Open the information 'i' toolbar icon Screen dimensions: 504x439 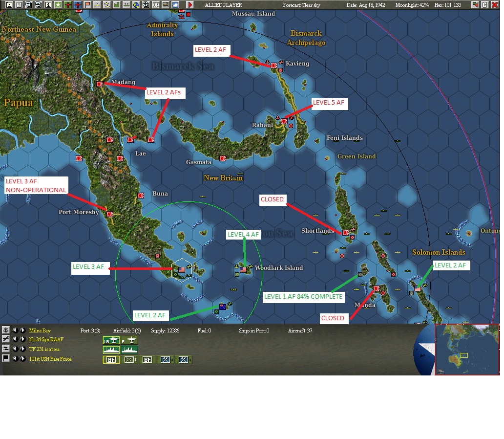click(x=48, y=4)
